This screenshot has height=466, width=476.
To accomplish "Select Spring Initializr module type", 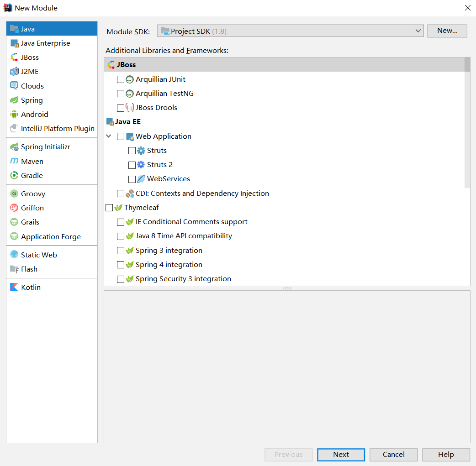I will point(52,147).
